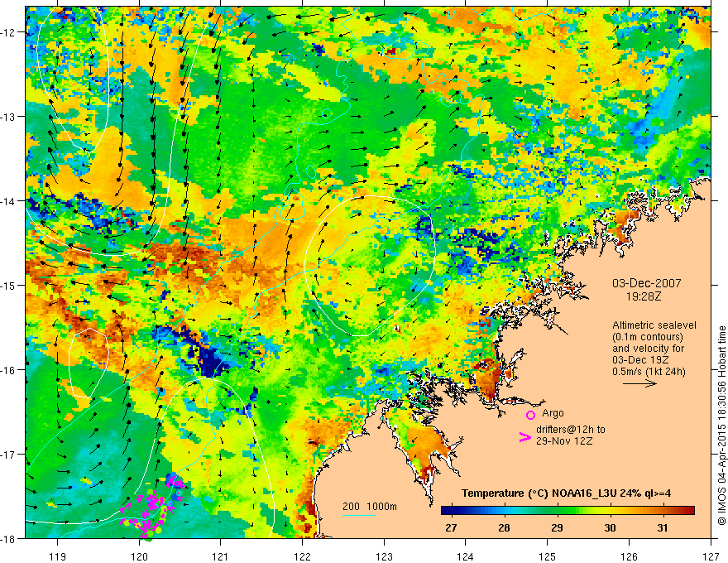Click the magenta drifters arrowhead legend symbol
Viewport: 728px width, 563px height.
pyautogui.click(x=524, y=437)
